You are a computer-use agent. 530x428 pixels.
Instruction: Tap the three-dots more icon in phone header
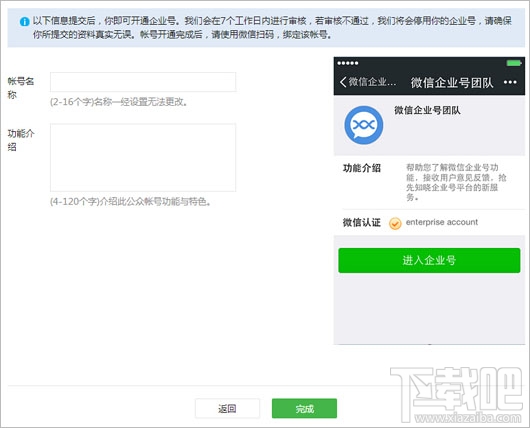point(510,82)
